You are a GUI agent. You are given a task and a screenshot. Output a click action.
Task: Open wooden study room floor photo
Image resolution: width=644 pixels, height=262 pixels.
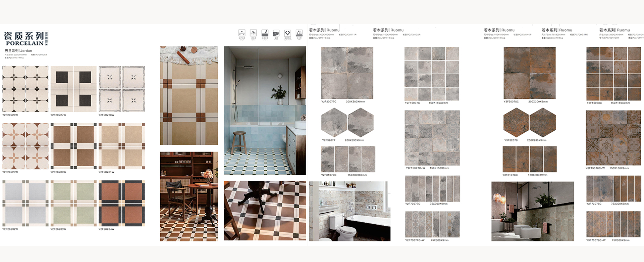(189, 196)
